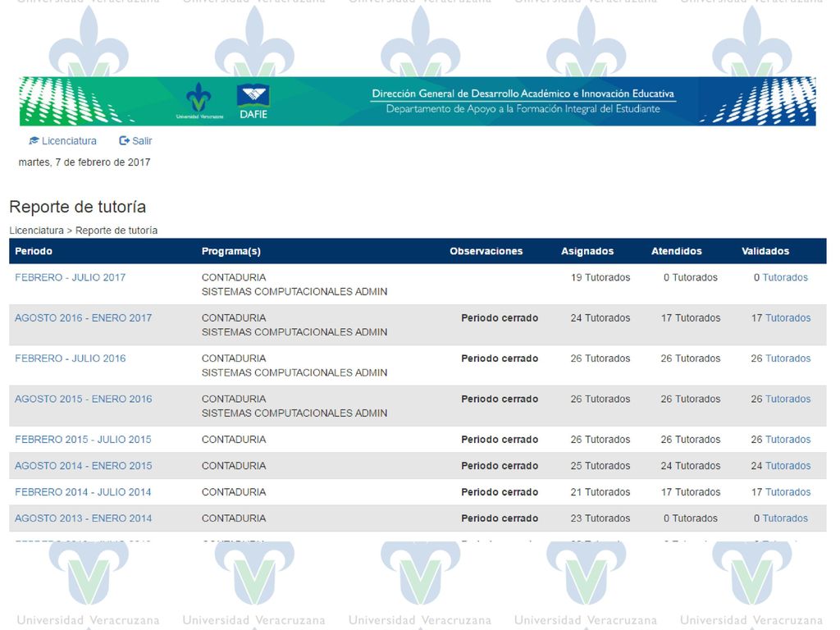Click the Observaciones column header
Screen dimensions: 840x630
(486, 251)
